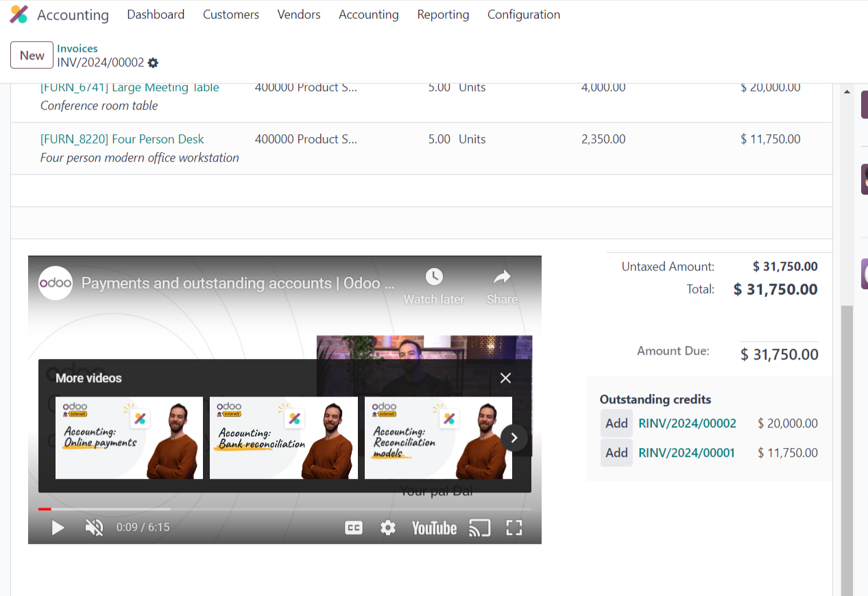
Task: Add credit RINV/2024/00002
Action: coord(616,423)
